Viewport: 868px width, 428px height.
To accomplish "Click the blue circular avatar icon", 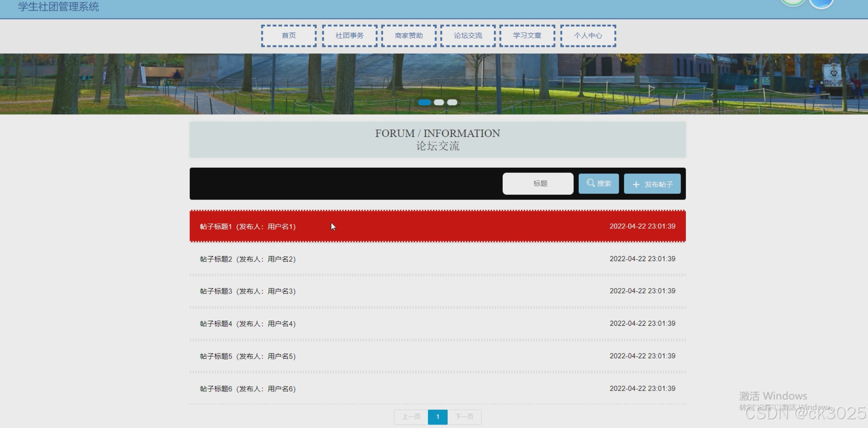I will [x=821, y=3].
